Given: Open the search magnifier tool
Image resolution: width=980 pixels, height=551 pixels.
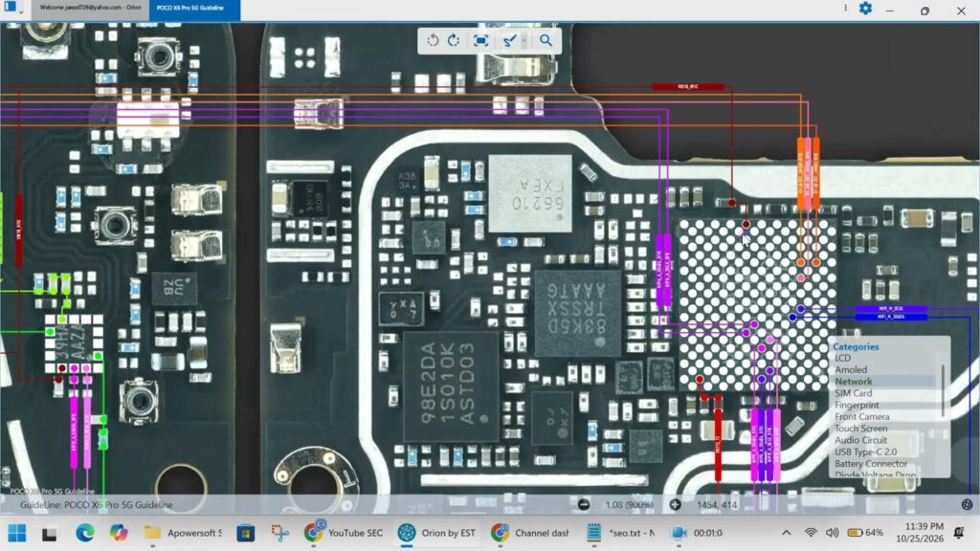Looking at the screenshot, I should point(546,40).
